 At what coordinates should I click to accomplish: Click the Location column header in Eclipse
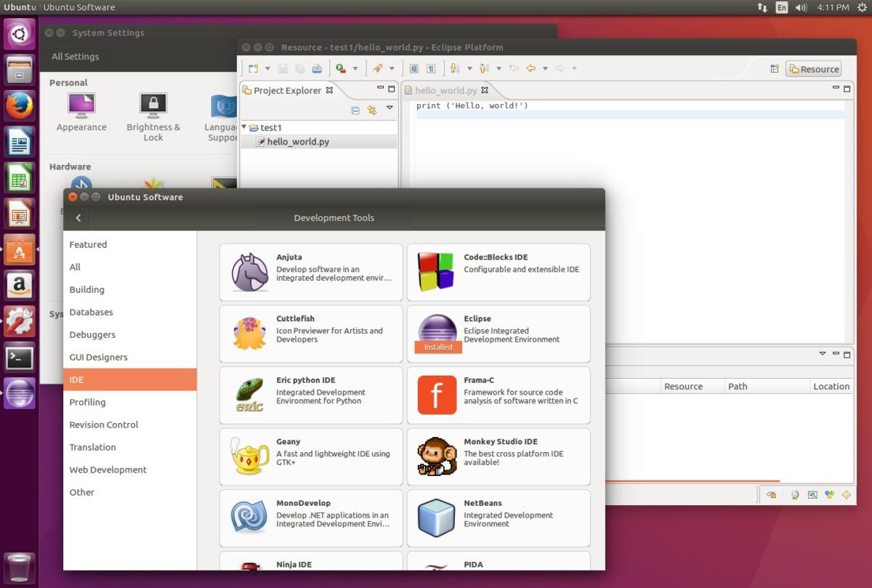[831, 386]
